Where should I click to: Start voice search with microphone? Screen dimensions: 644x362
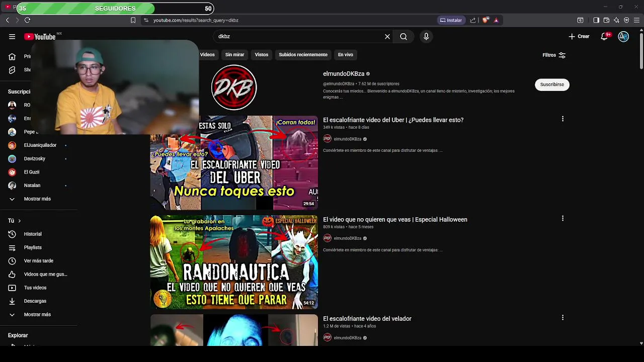426,37
